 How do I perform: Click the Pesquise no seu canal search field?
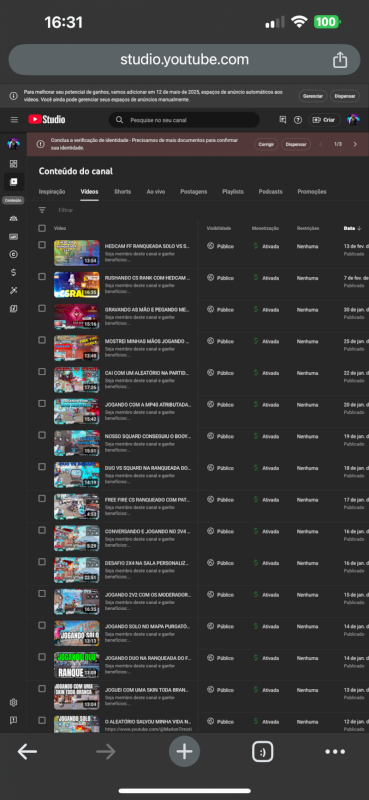coord(184,120)
